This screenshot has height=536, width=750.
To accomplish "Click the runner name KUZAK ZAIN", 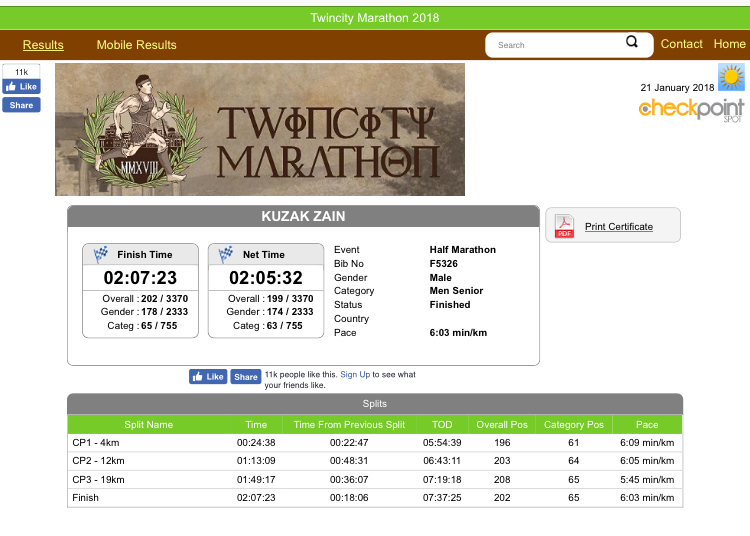I will click(303, 216).
